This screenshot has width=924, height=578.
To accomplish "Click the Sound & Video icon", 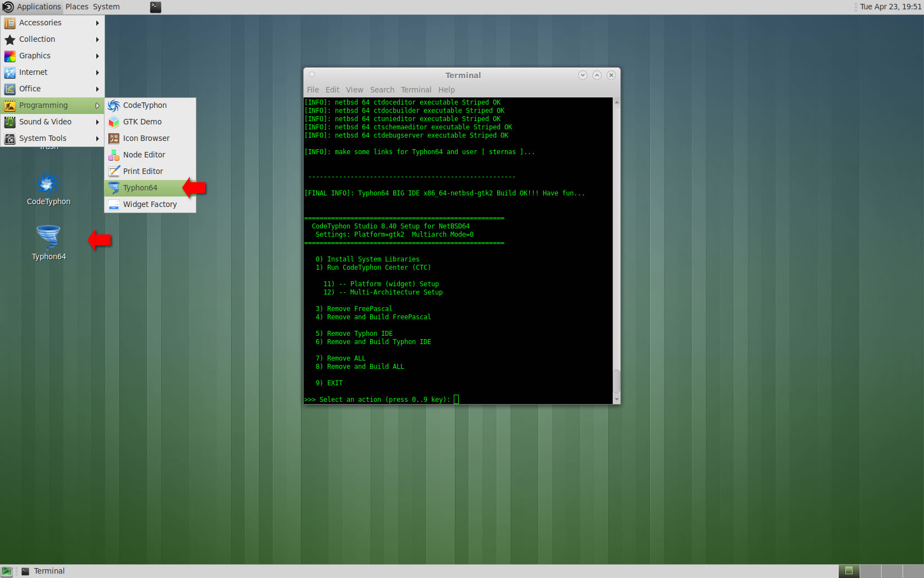I will [x=10, y=122].
